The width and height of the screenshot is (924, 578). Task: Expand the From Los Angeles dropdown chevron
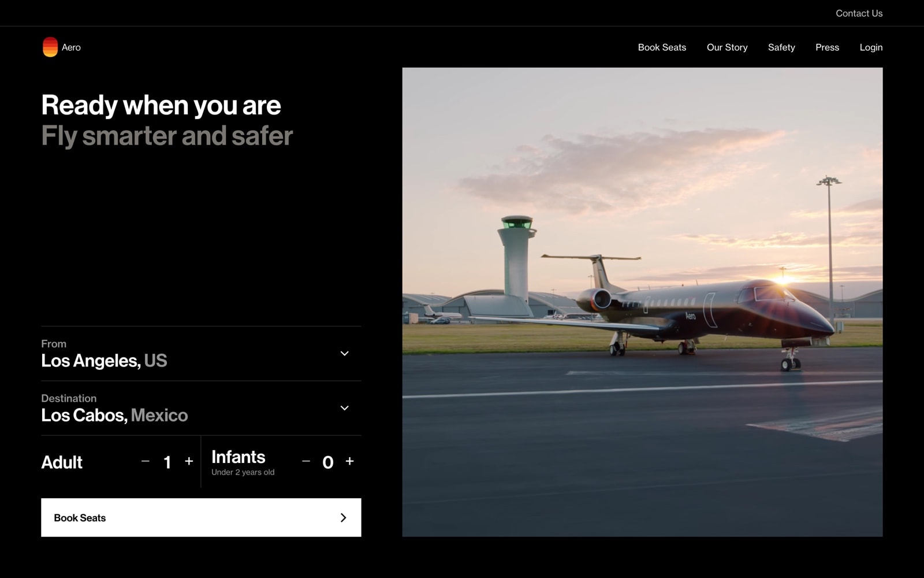coord(345,353)
